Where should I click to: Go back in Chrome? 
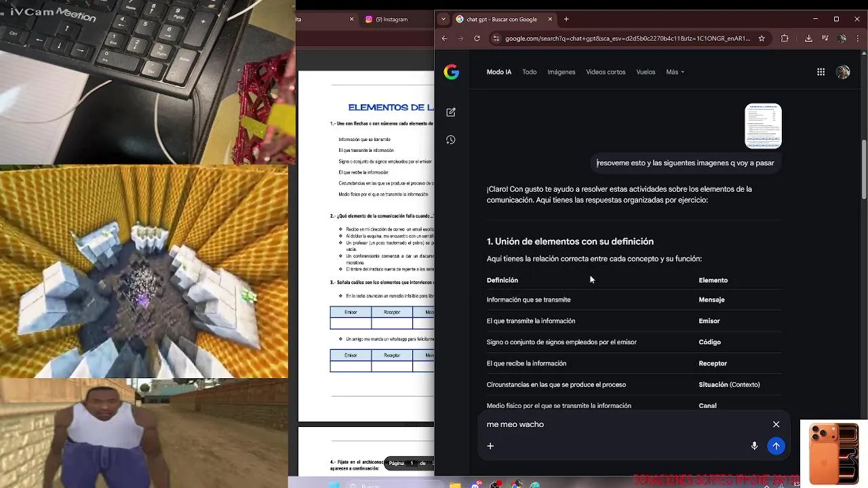(x=444, y=39)
